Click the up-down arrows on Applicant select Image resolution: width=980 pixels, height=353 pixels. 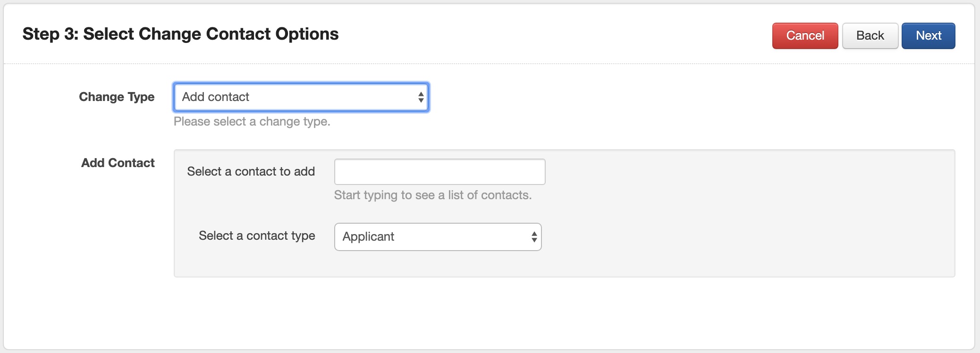[534, 237]
